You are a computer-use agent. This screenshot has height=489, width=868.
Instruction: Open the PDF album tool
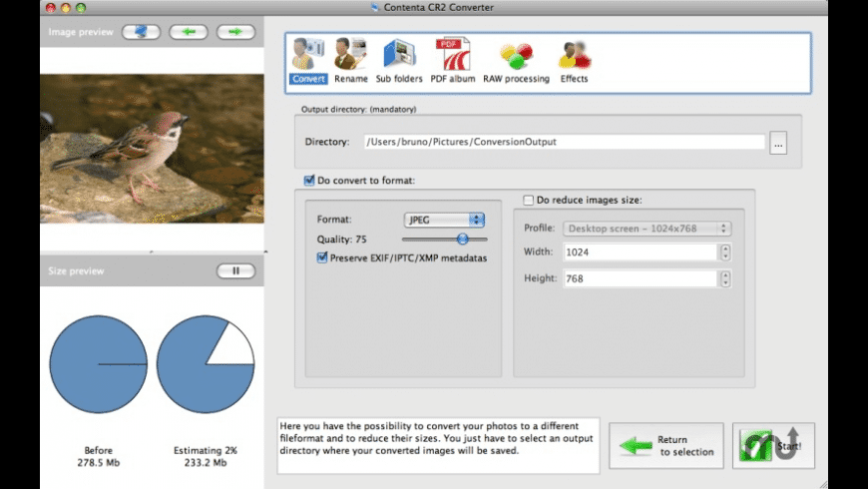(453, 60)
